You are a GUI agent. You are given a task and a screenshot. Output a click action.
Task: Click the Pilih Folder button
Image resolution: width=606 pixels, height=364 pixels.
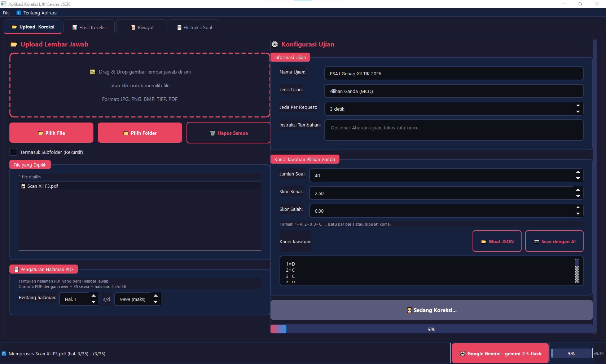tap(140, 133)
